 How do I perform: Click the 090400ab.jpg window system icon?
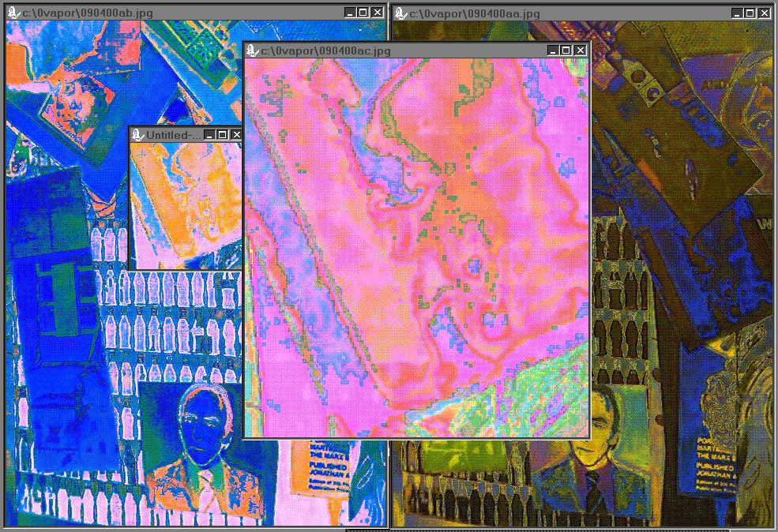pyautogui.click(x=13, y=13)
